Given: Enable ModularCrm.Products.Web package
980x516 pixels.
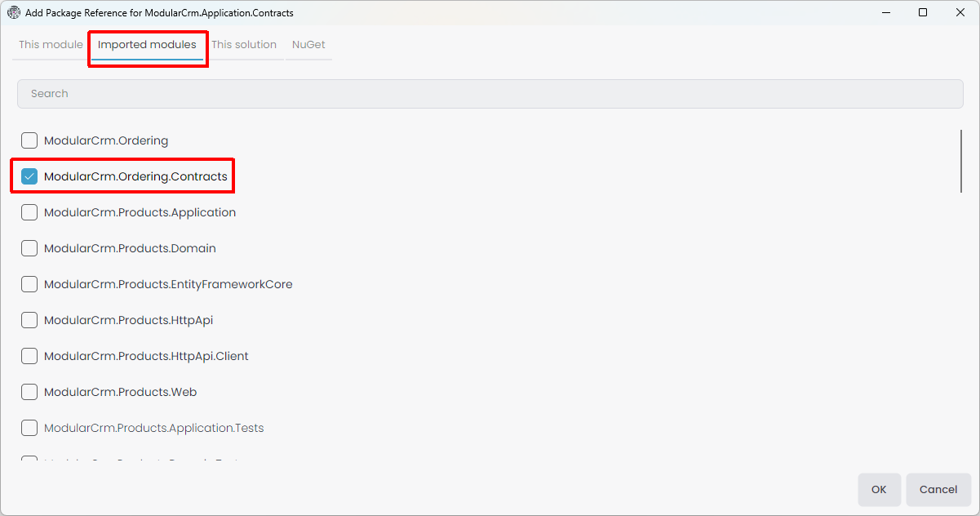Looking at the screenshot, I should (29, 391).
